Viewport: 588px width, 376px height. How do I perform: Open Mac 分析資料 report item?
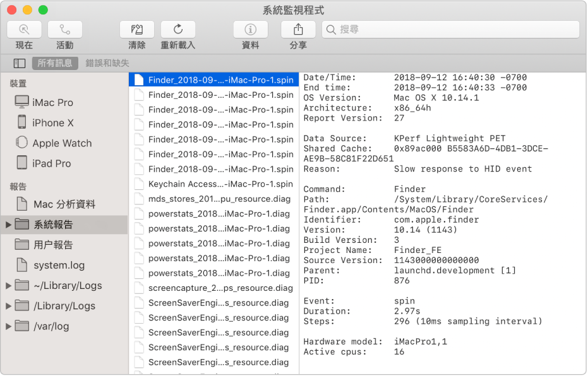coord(64,204)
